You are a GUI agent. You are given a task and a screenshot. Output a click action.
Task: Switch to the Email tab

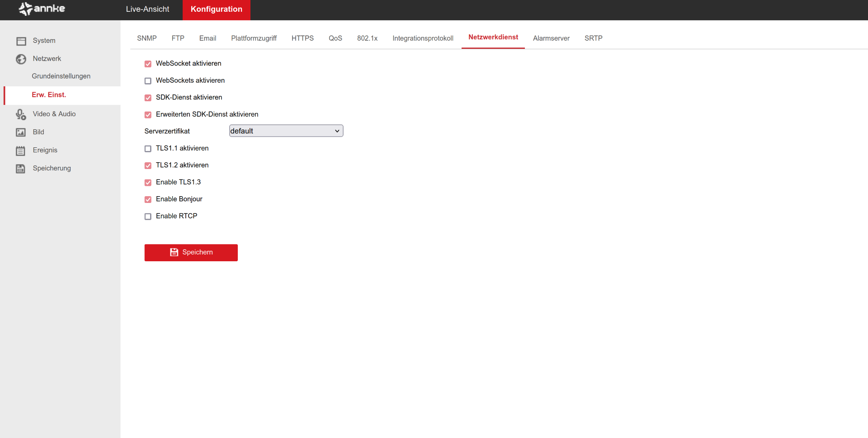[208, 38]
